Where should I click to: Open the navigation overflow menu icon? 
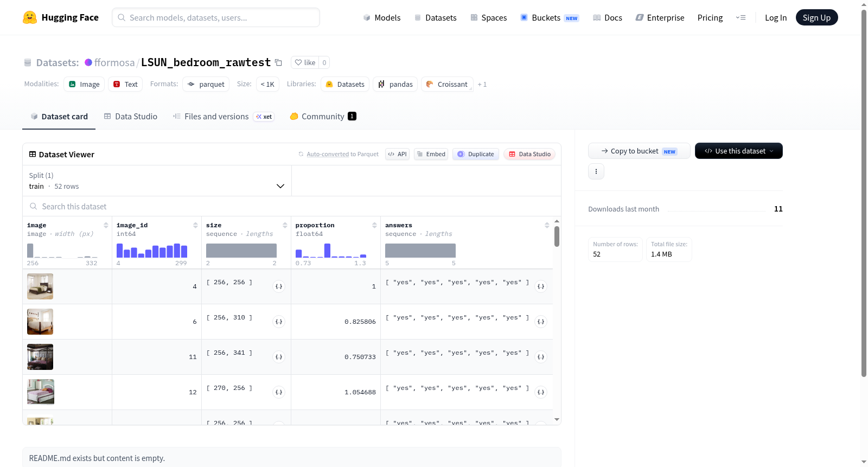tap(741, 17)
